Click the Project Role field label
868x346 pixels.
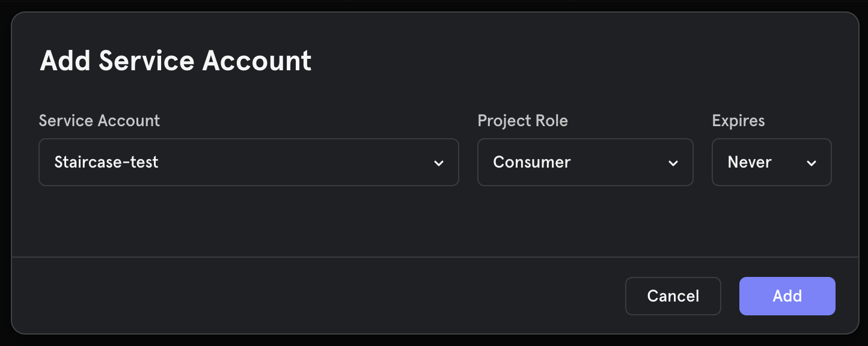[523, 120]
